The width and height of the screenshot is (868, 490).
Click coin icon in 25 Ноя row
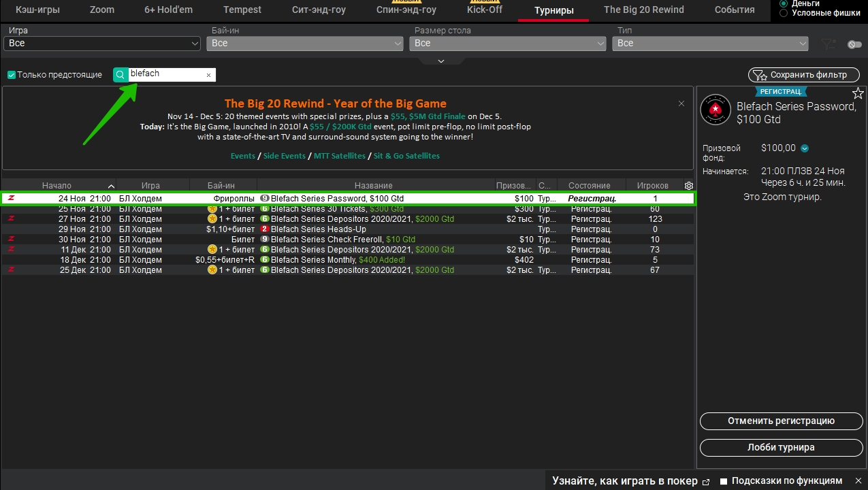[212, 209]
